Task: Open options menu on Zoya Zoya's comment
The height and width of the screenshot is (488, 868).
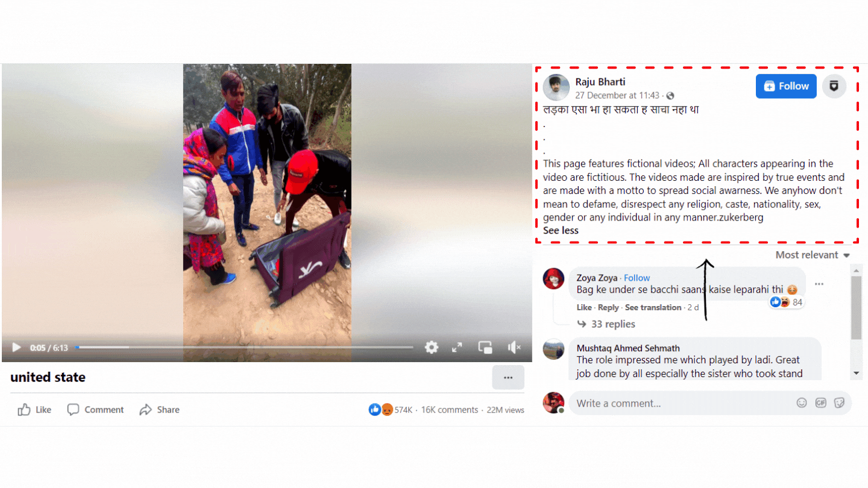Action: [819, 284]
